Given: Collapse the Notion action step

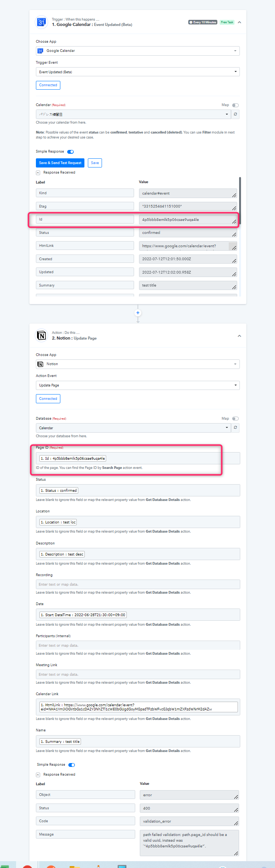Looking at the screenshot, I should click(239, 336).
